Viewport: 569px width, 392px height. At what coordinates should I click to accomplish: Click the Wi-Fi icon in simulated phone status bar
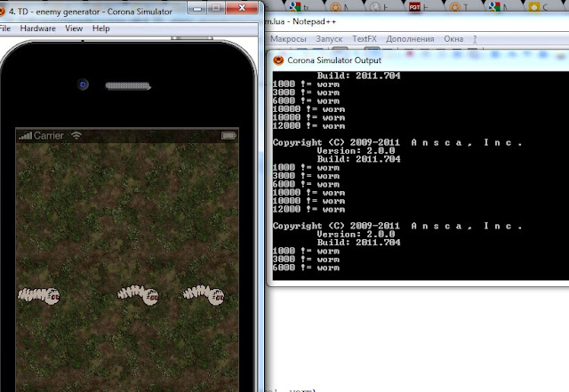(76, 136)
